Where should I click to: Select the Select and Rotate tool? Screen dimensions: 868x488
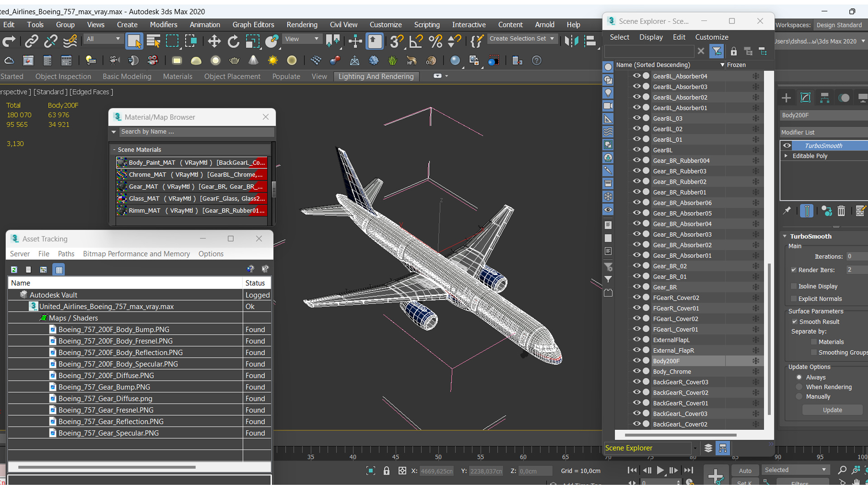pyautogui.click(x=233, y=41)
